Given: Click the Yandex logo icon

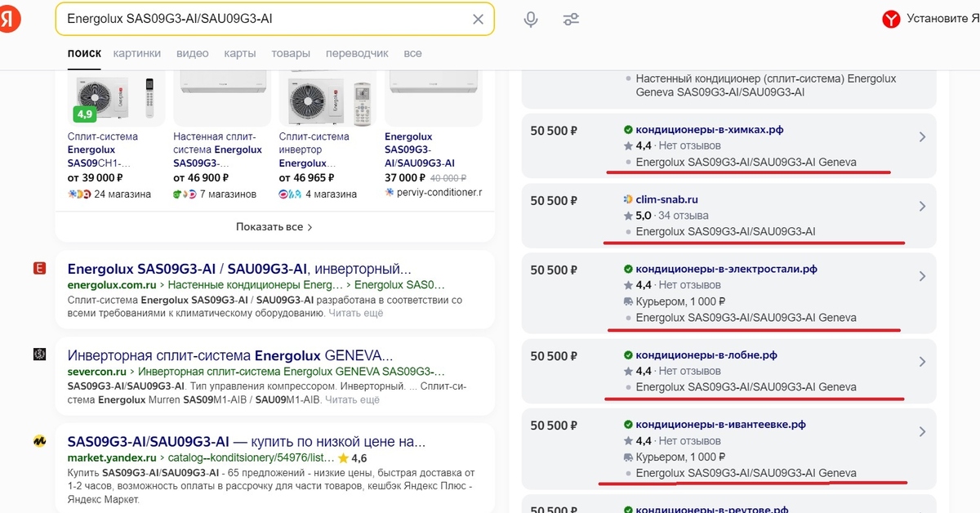Looking at the screenshot, I should pos(11,20).
